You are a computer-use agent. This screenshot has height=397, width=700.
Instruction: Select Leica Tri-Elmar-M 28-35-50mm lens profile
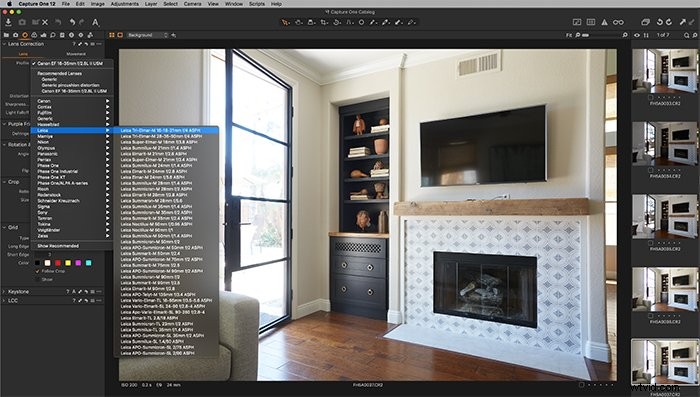161,136
